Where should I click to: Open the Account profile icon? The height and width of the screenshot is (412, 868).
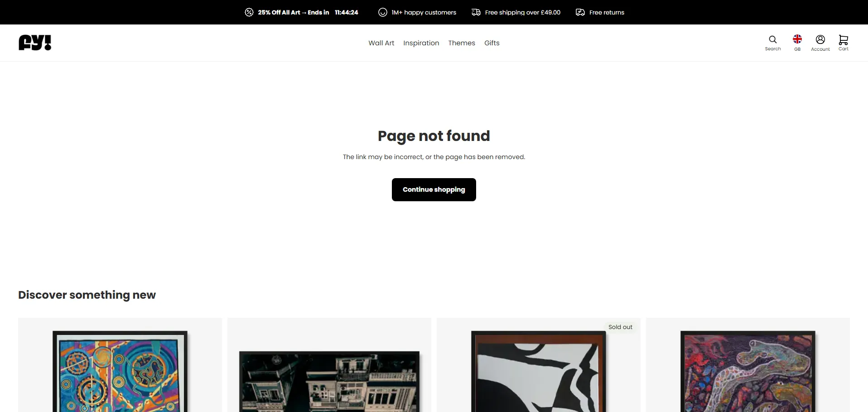(x=820, y=39)
